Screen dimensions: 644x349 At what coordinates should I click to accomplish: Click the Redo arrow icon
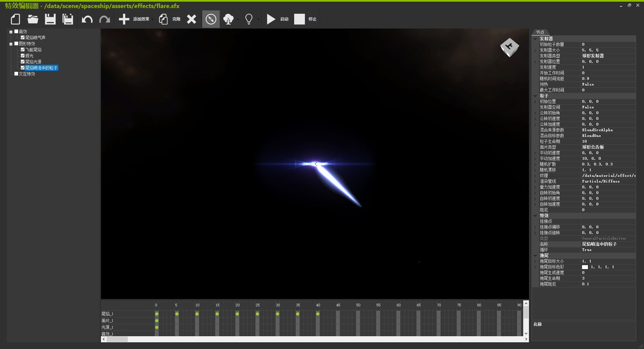[x=105, y=19]
